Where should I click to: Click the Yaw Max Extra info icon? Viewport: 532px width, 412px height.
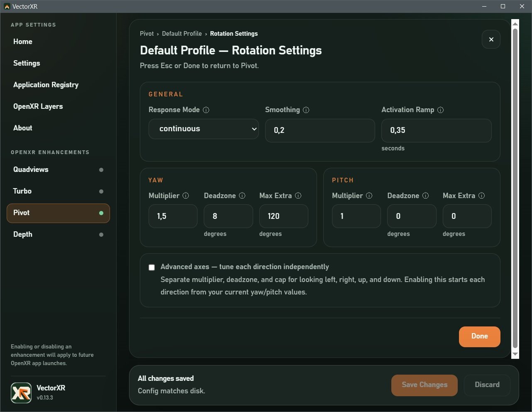[298, 196]
